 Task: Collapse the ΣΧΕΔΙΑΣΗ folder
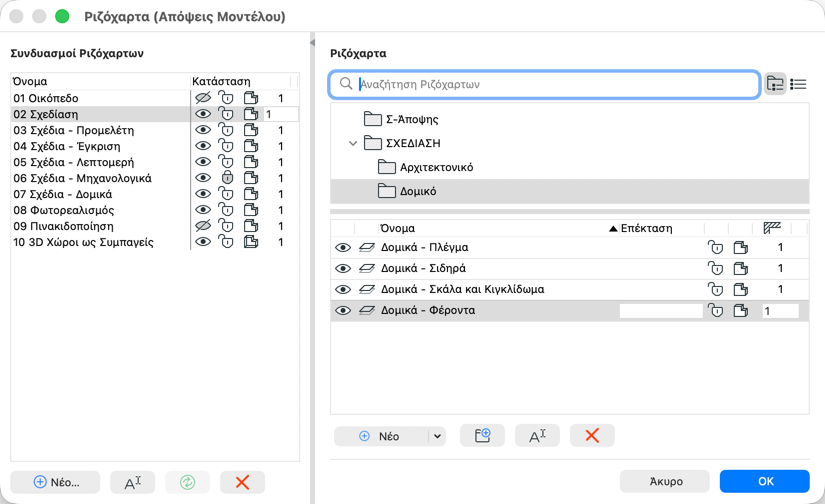pyautogui.click(x=353, y=143)
